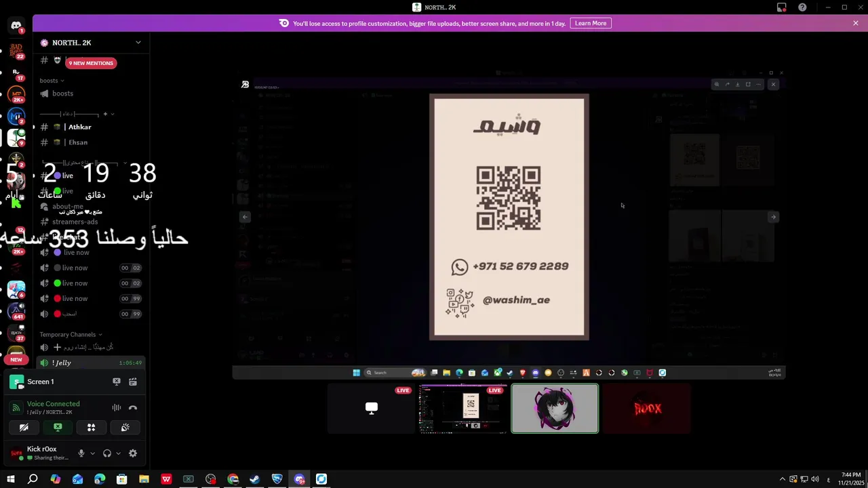This screenshot has height=488, width=868.
Task: Open Discord help icon in title bar
Action: [802, 7]
